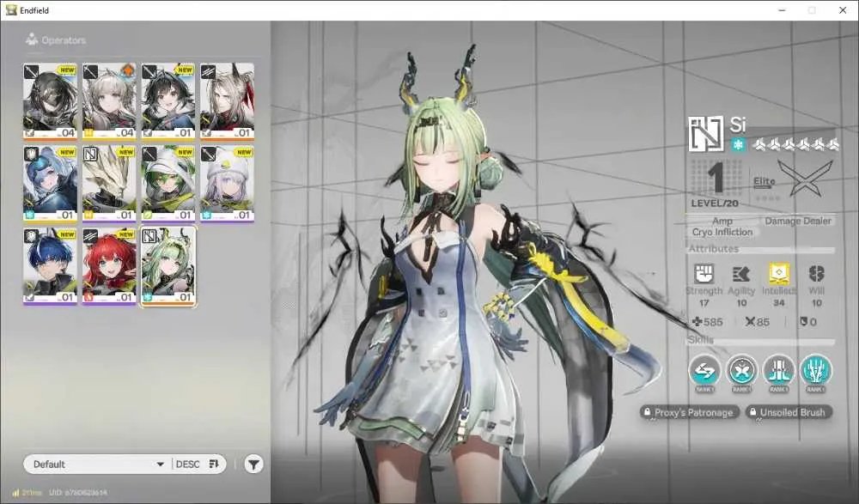Click the red cross HP stat icon
859x504 pixels.
(x=697, y=322)
